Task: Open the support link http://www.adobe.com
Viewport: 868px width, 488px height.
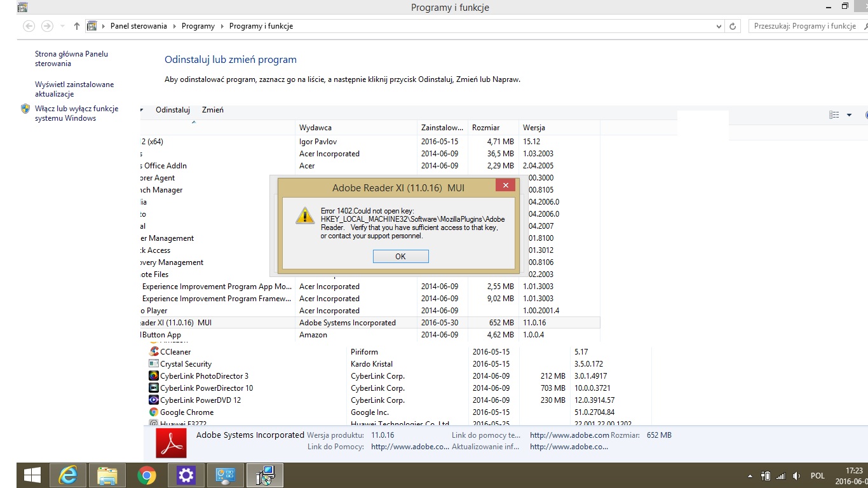Action: pyautogui.click(x=569, y=435)
